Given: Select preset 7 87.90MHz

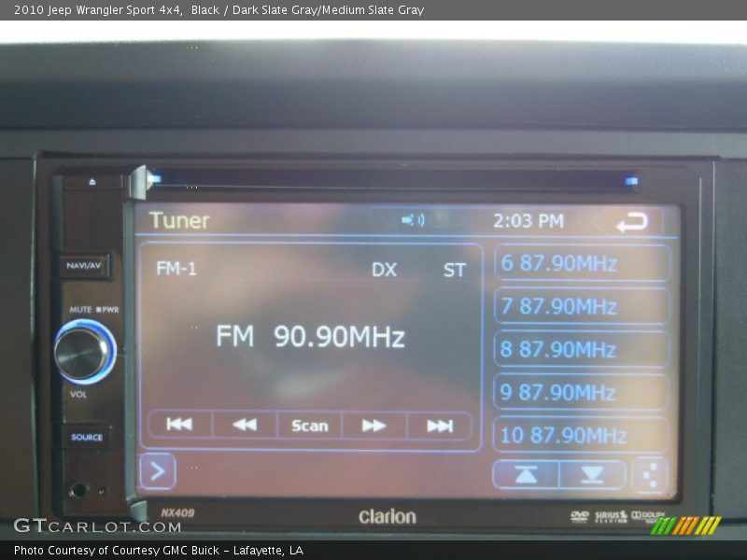Looking at the screenshot, I should tap(582, 306).
